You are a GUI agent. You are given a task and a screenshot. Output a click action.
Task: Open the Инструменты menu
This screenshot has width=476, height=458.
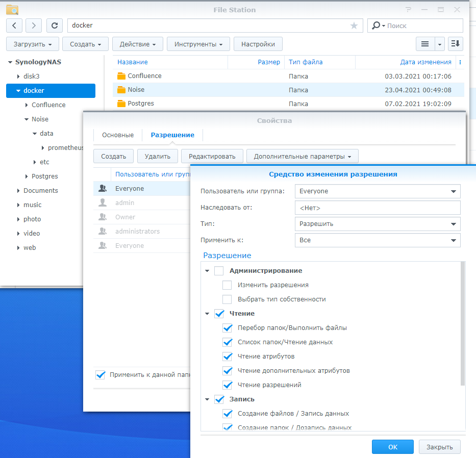[x=198, y=44]
